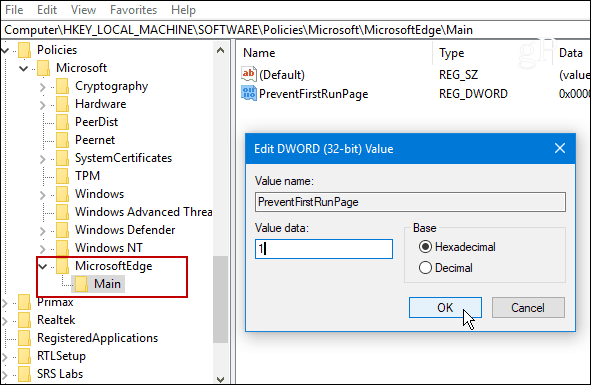591x385 pixels.
Task: Click the Data column header
Action: pos(571,53)
